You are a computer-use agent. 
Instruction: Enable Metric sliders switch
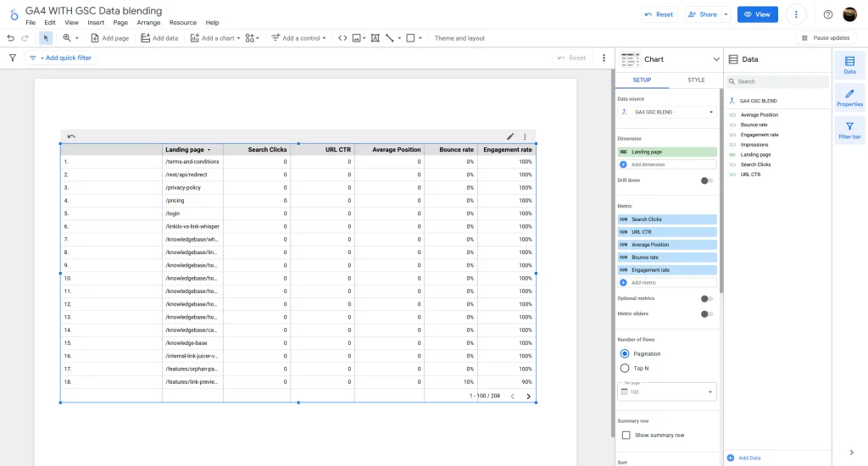click(x=706, y=314)
